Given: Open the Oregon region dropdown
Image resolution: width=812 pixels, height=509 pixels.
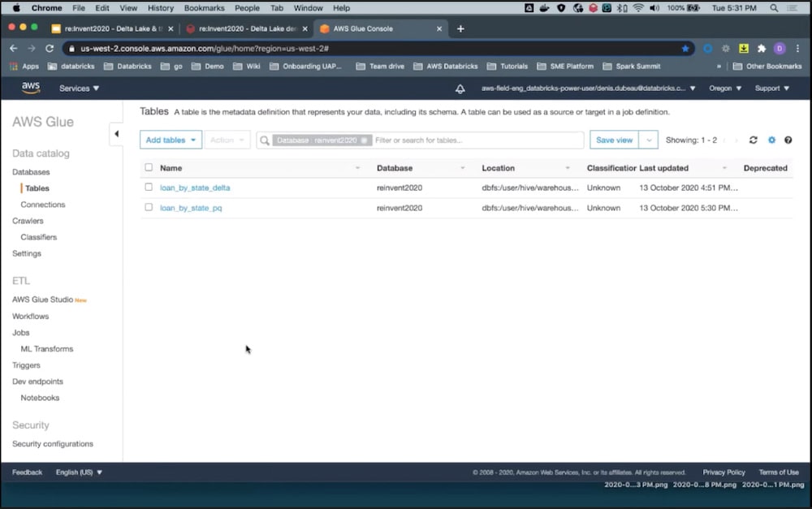Looking at the screenshot, I should tap(724, 88).
